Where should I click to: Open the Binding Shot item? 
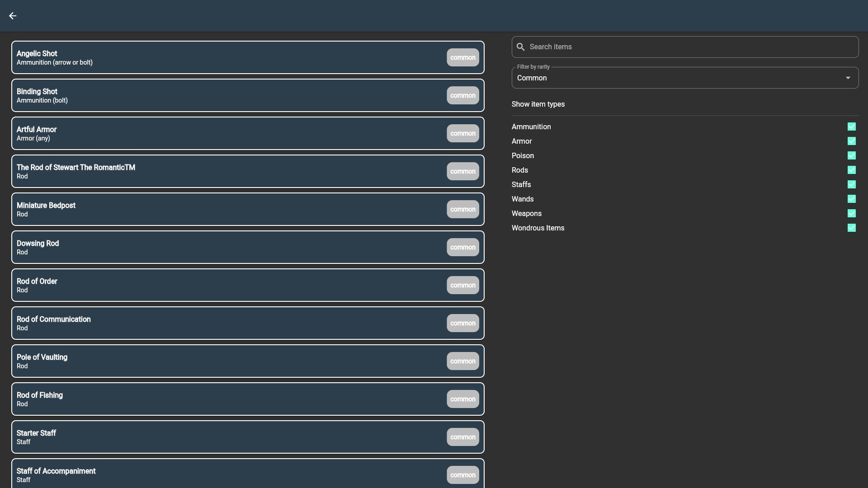point(226,95)
